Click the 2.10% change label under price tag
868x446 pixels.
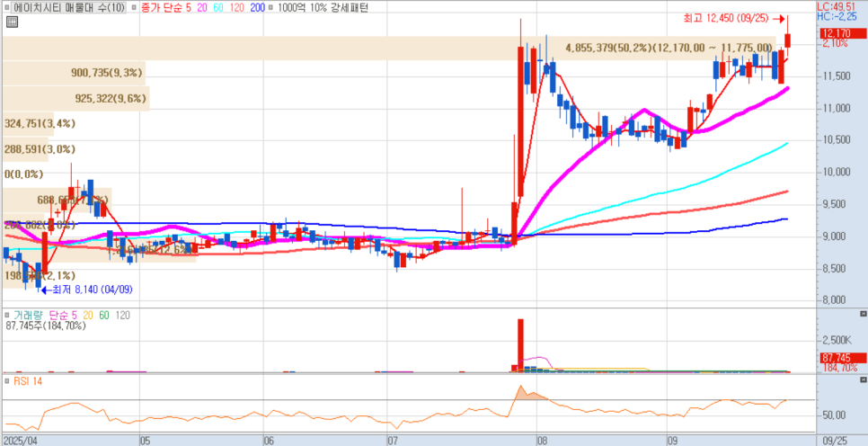pyautogui.click(x=835, y=43)
